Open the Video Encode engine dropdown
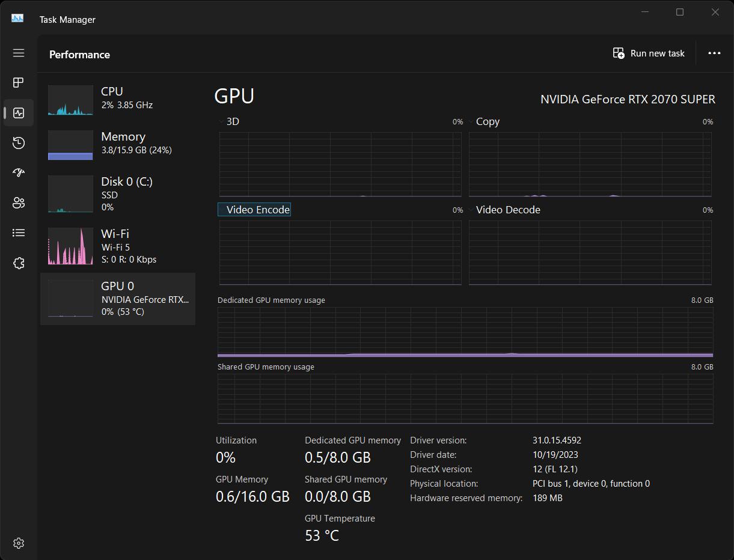Viewport: 734px width, 560px height. point(254,210)
